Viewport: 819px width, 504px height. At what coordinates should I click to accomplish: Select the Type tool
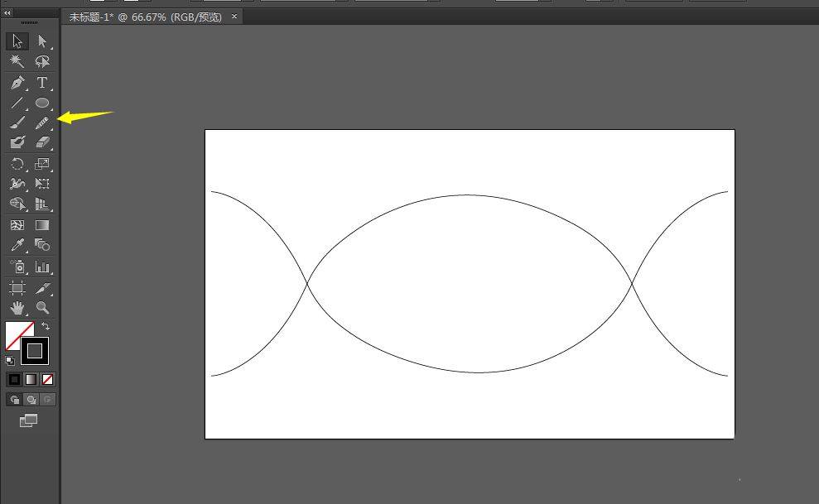[x=42, y=83]
